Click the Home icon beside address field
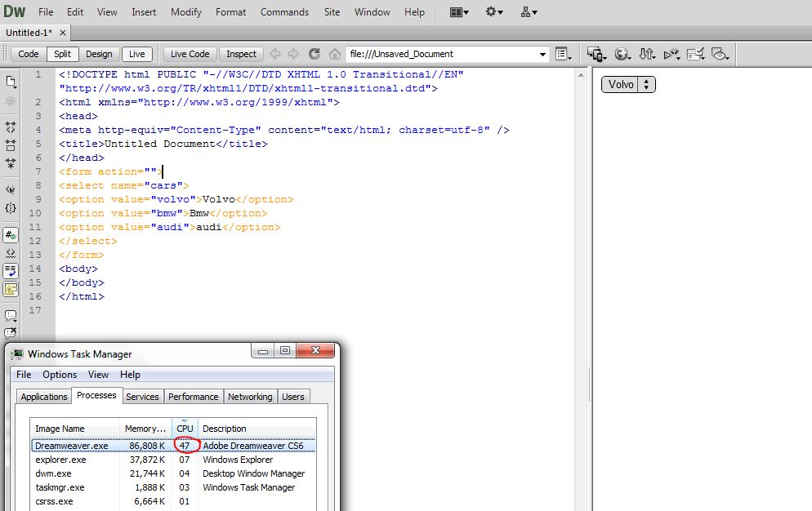This screenshot has width=812, height=511. pos(335,54)
